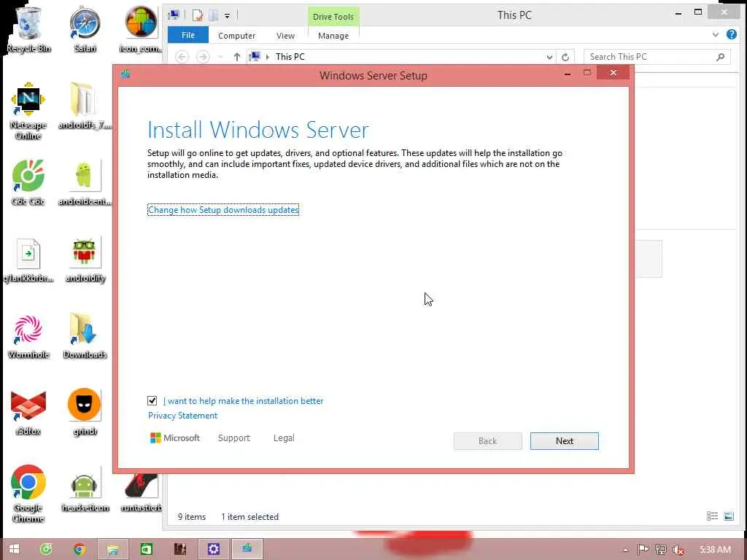Click Next in Windows Server Setup
The height and width of the screenshot is (560, 747).
pyautogui.click(x=564, y=441)
